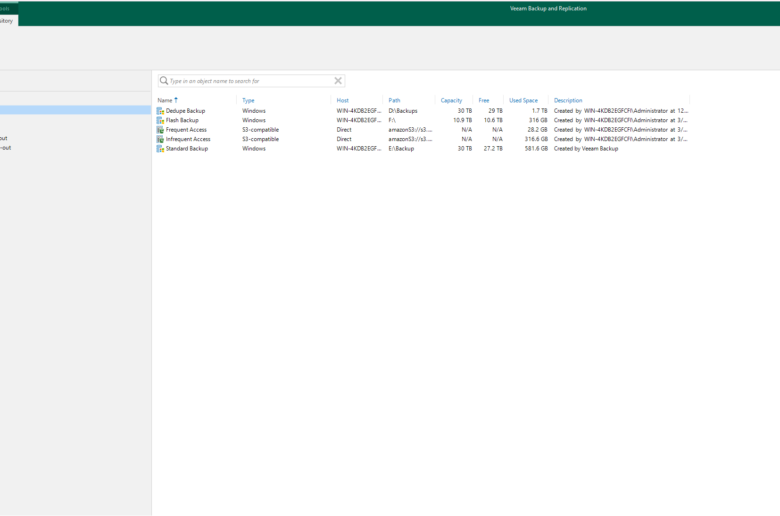Click the 28.2 GB used space value
This screenshot has width=780, height=516.
pyautogui.click(x=537, y=130)
